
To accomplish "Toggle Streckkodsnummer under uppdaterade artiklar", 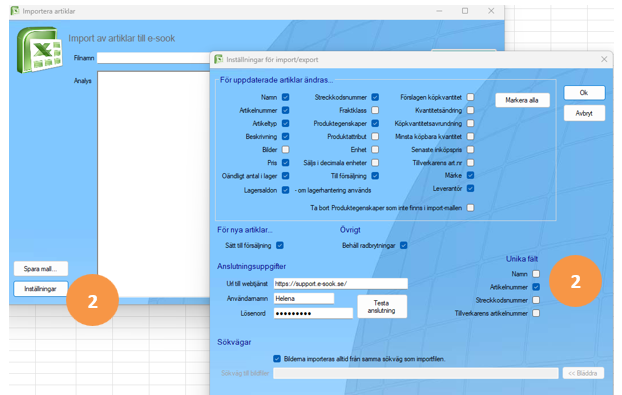I will click(x=375, y=97).
